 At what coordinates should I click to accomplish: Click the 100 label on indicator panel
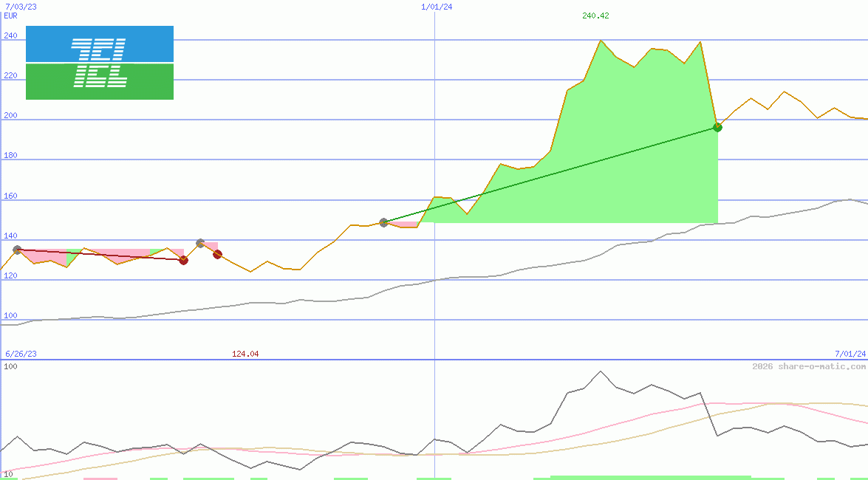click(x=10, y=366)
